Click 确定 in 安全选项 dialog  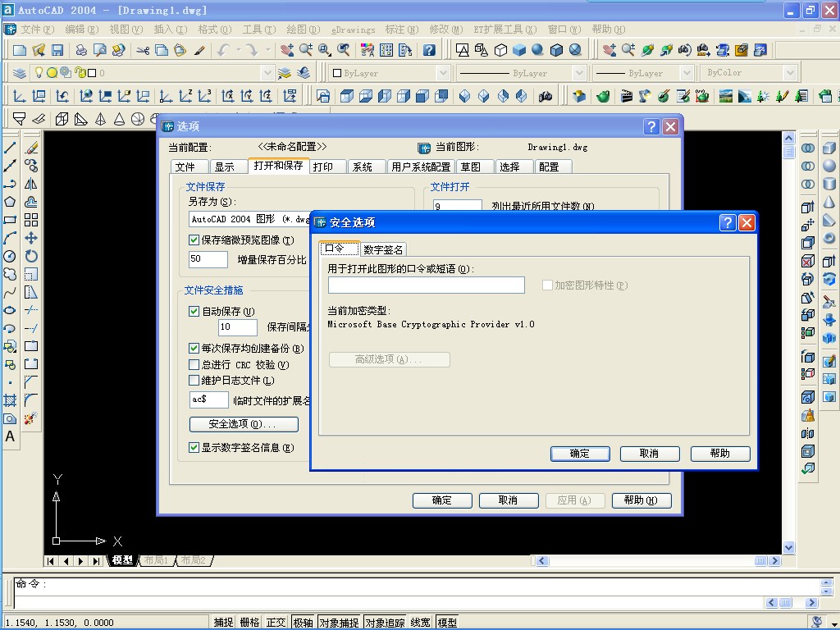click(x=580, y=454)
